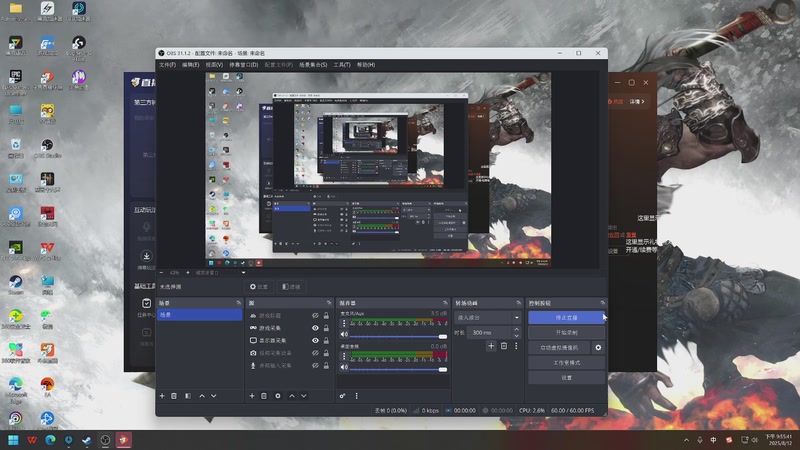This screenshot has height=450, width=800.
Task: Expand the system tray hidden icons chevron
Action: (686, 440)
